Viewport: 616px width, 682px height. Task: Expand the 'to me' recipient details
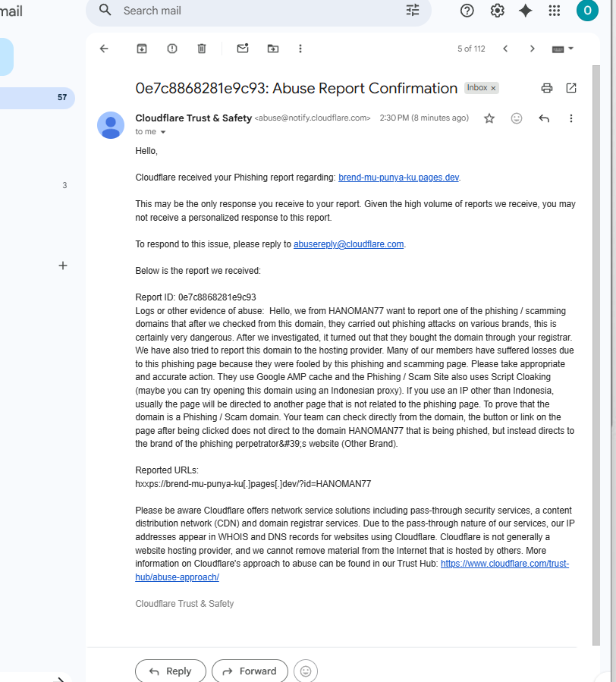pos(163,132)
